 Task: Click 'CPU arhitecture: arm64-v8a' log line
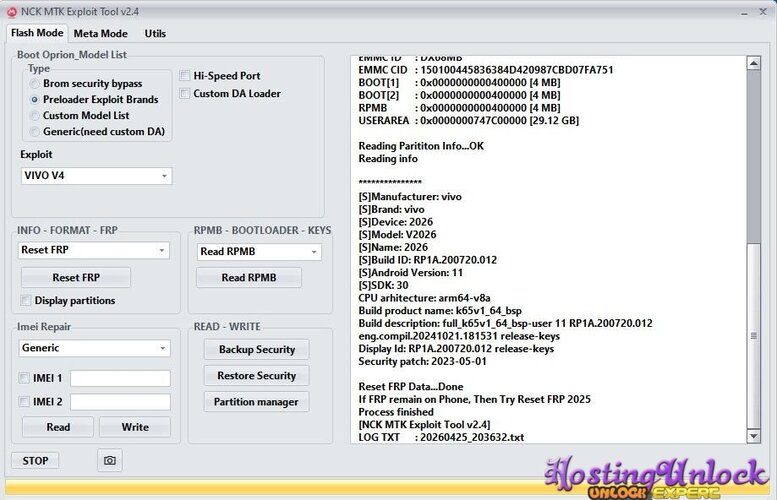click(x=424, y=298)
